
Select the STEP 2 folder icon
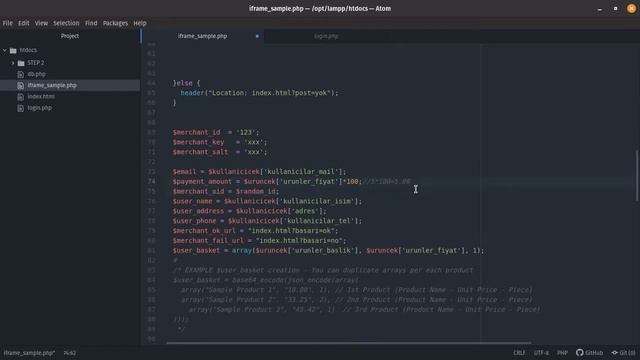pyautogui.click(x=21, y=63)
